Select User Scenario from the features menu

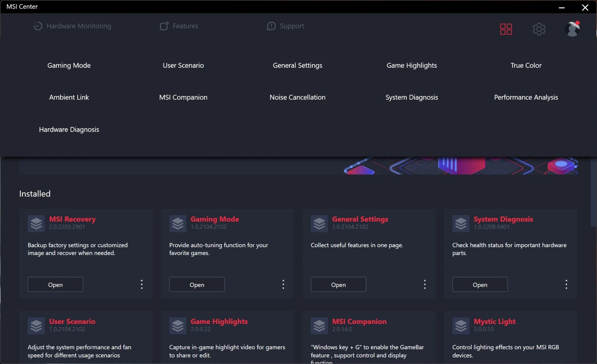click(x=183, y=66)
